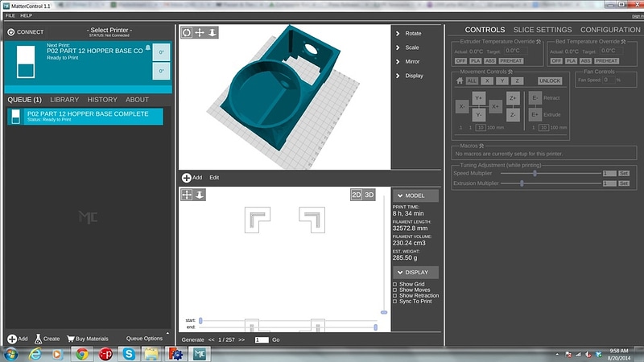Click the part thumbnail in Next Print panel
Screen dimensions: 644x362
click(26, 62)
